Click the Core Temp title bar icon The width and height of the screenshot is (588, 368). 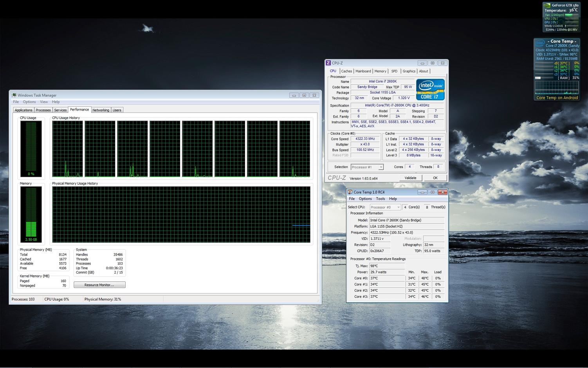click(350, 192)
